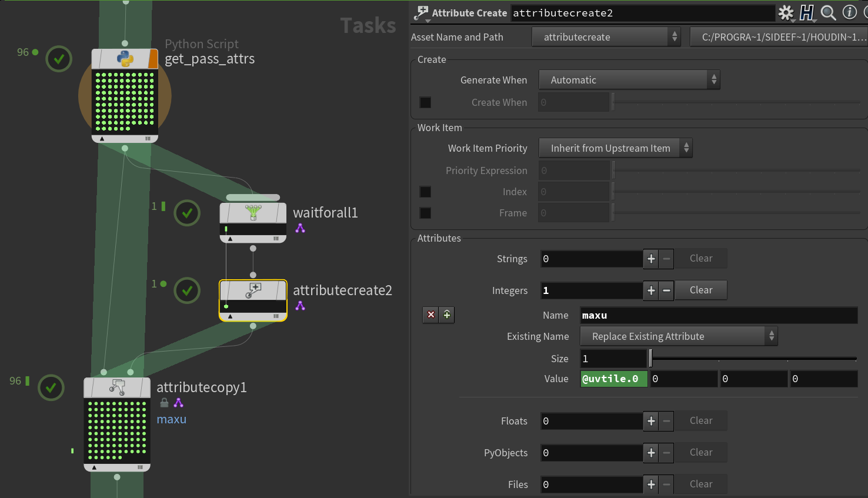The image size is (868, 498).
Task: Click the green checkmark beside waitforall1
Action: (187, 213)
